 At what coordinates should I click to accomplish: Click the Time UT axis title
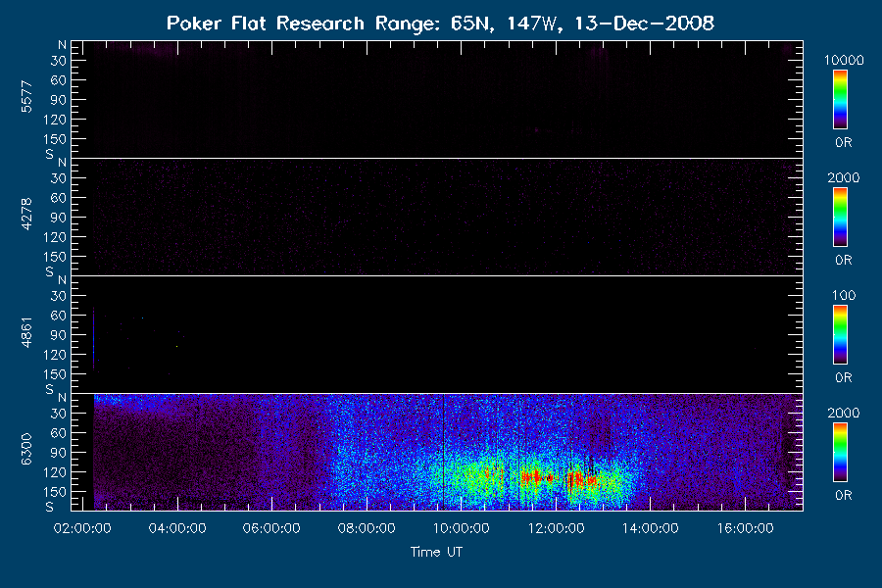coord(436,552)
